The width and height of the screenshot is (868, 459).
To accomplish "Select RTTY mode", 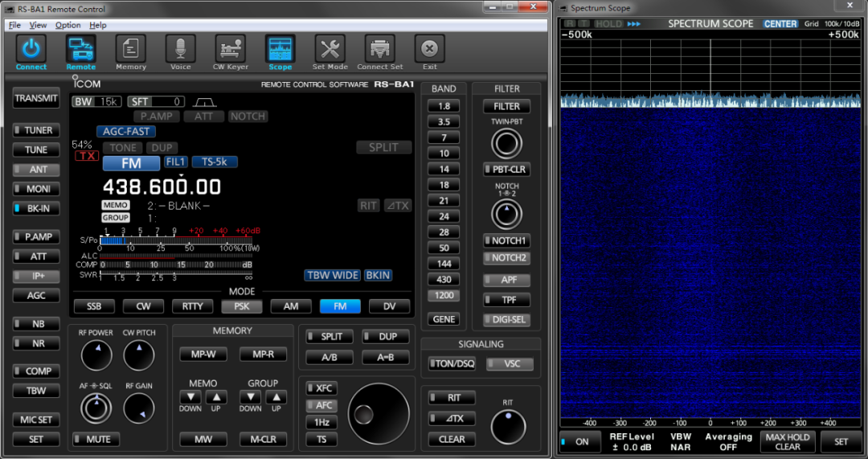I will pyautogui.click(x=193, y=306).
